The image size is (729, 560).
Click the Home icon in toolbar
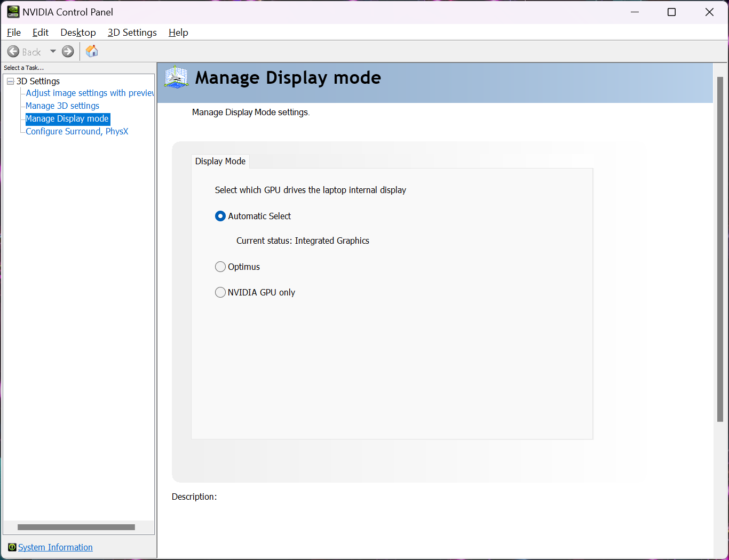click(x=92, y=51)
